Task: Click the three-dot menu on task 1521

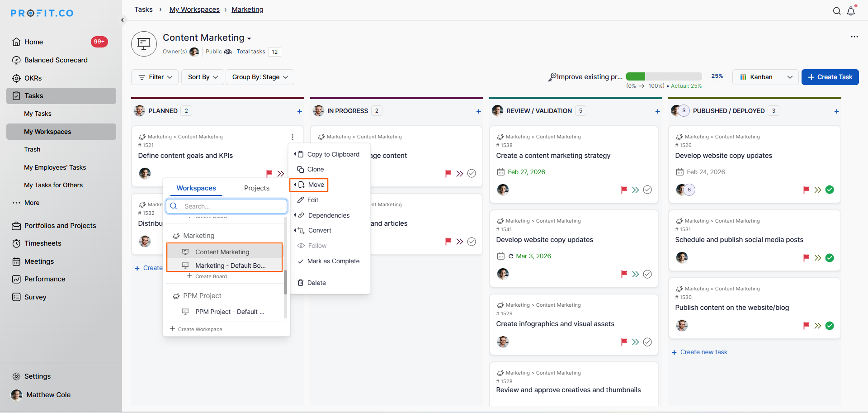Action: coord(292,137)
